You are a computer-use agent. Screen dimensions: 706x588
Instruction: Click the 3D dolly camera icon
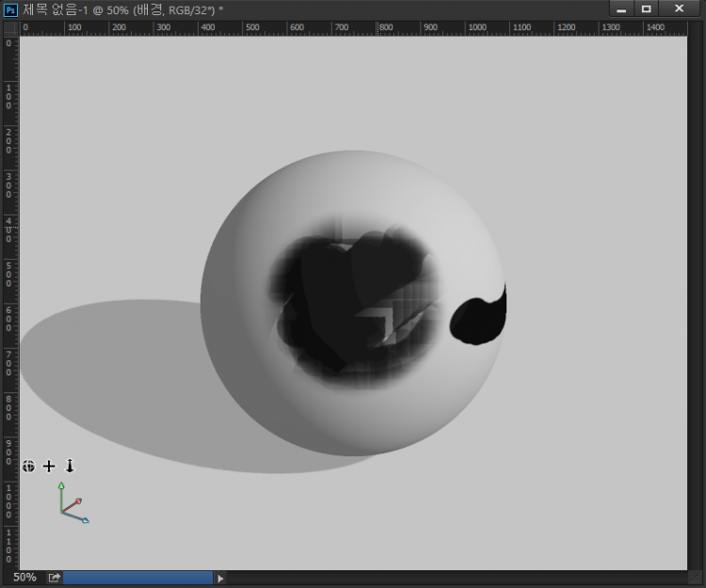point(70,466)
